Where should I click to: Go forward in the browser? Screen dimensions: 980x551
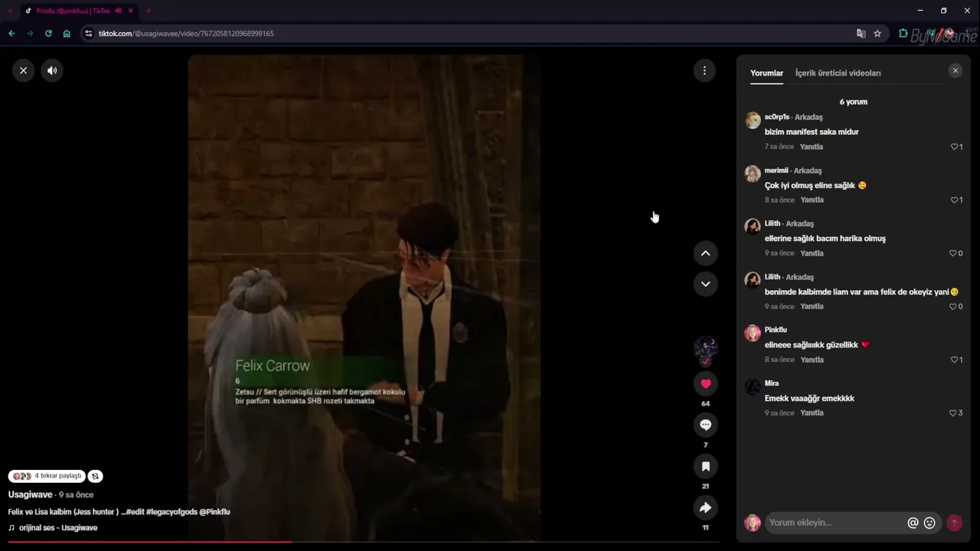coord(30,34)
